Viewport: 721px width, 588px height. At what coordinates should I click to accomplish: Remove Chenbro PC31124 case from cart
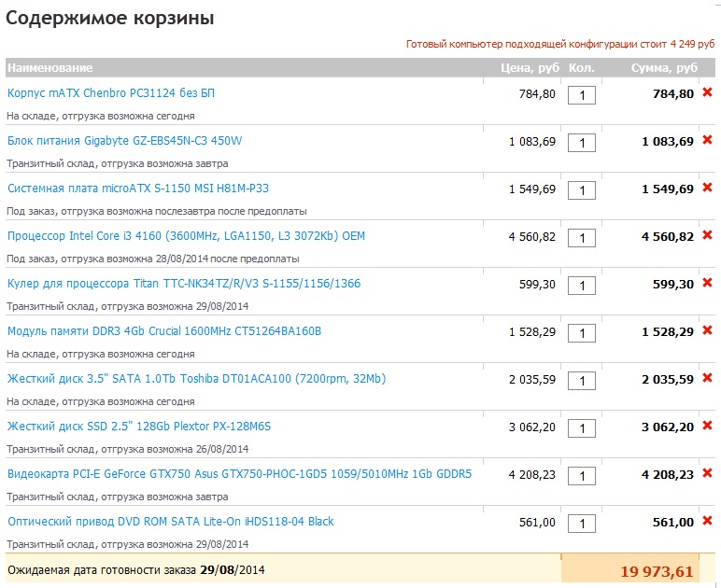(707, 92)
